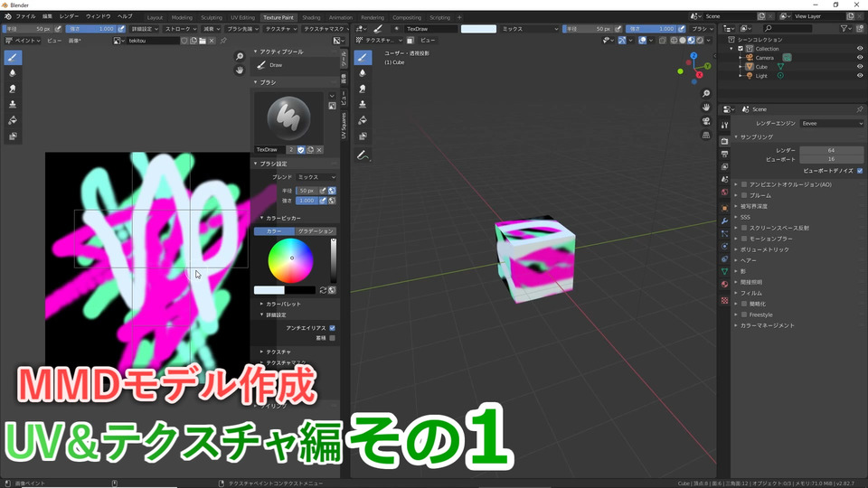Select the カラー color mode button
This screenshot has width=868, height=488.
pyautogui.click(x=274, y=231)
